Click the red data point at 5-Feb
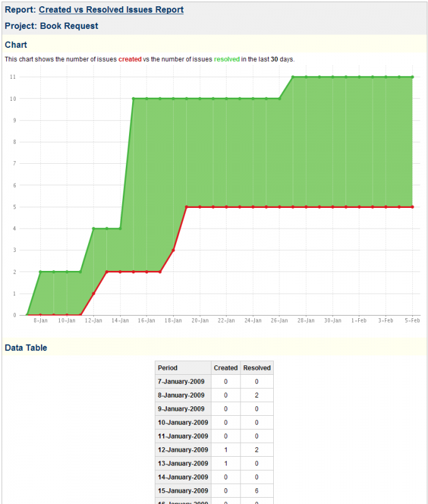 412,207
